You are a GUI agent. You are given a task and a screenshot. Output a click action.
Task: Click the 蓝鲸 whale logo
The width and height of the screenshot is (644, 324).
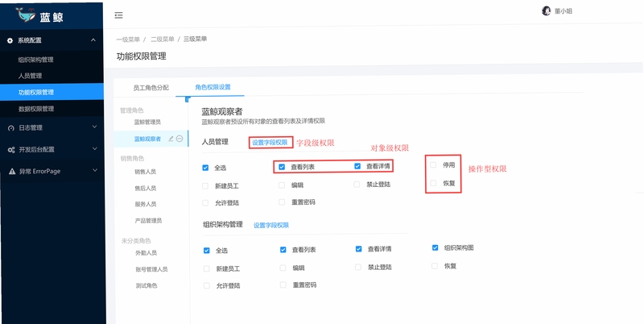[x=26, y=15]
